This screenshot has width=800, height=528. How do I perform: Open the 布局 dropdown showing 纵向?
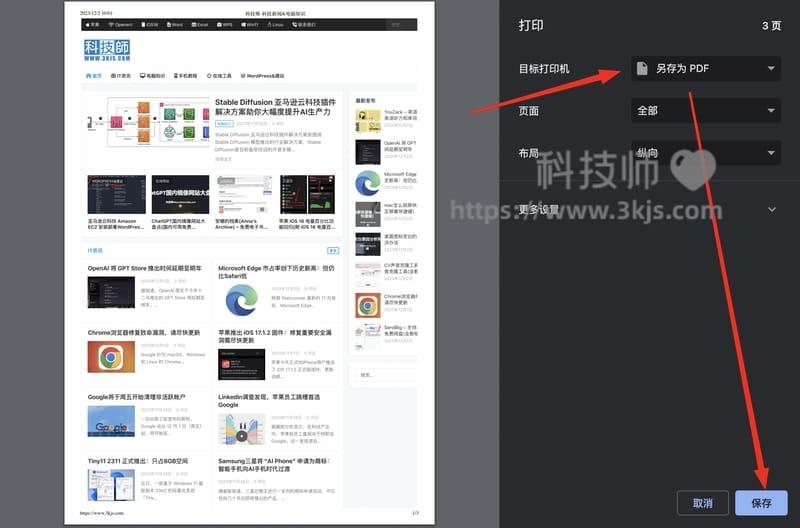[x=706, y=153]
